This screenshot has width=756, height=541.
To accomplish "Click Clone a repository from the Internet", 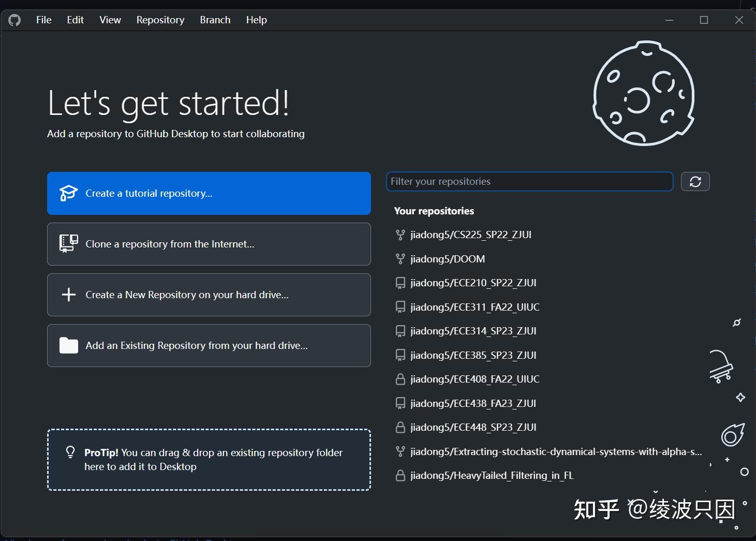I will pos(209,244).
